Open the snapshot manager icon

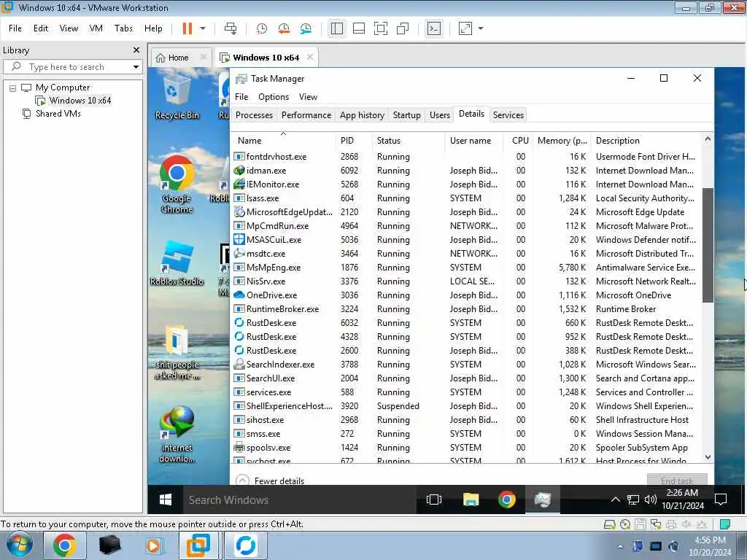tap(306, 28)
